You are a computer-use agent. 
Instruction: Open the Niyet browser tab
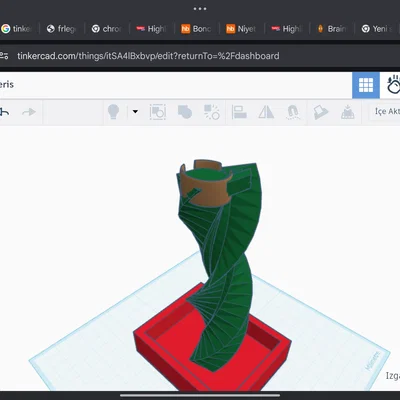coord(241,29)
